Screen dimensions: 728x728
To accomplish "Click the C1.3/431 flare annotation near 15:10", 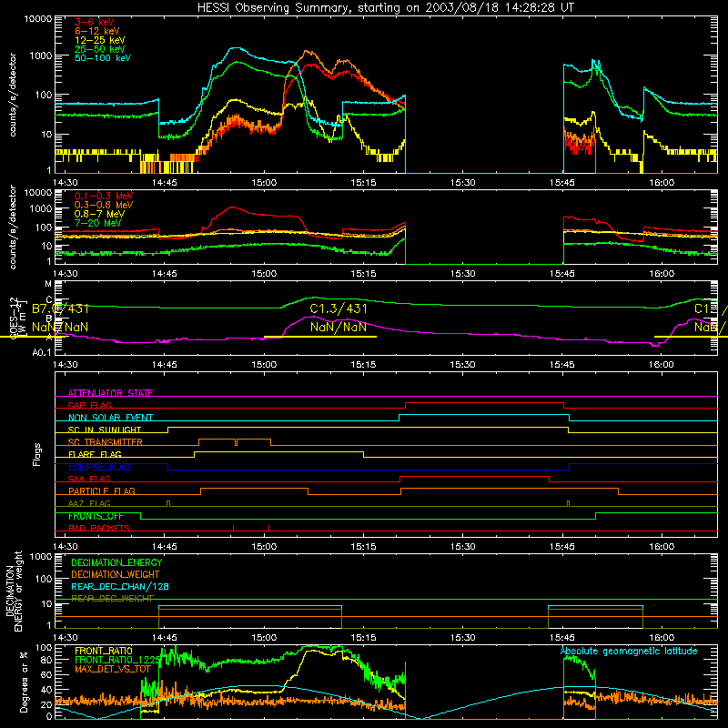I will [339, 308].
